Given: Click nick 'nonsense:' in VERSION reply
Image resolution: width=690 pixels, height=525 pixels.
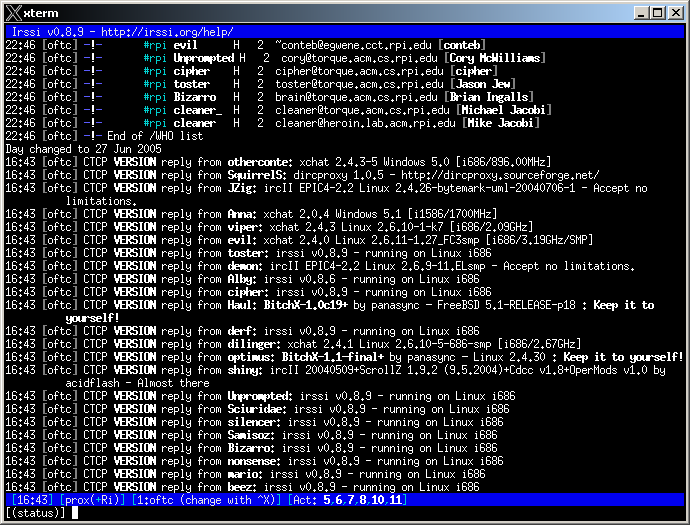Looking at the screenshot, I should click(254, 461).
